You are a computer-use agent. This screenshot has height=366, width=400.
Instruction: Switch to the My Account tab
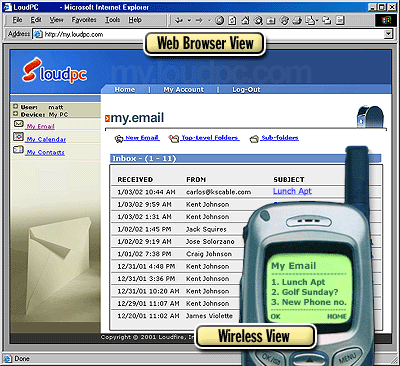click(183, 89)
